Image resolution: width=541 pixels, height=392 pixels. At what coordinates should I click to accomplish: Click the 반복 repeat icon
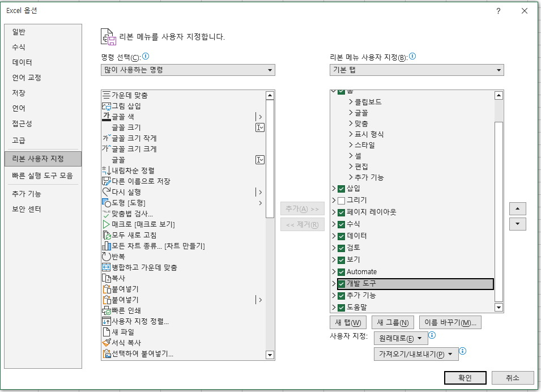tap(107, 257)
